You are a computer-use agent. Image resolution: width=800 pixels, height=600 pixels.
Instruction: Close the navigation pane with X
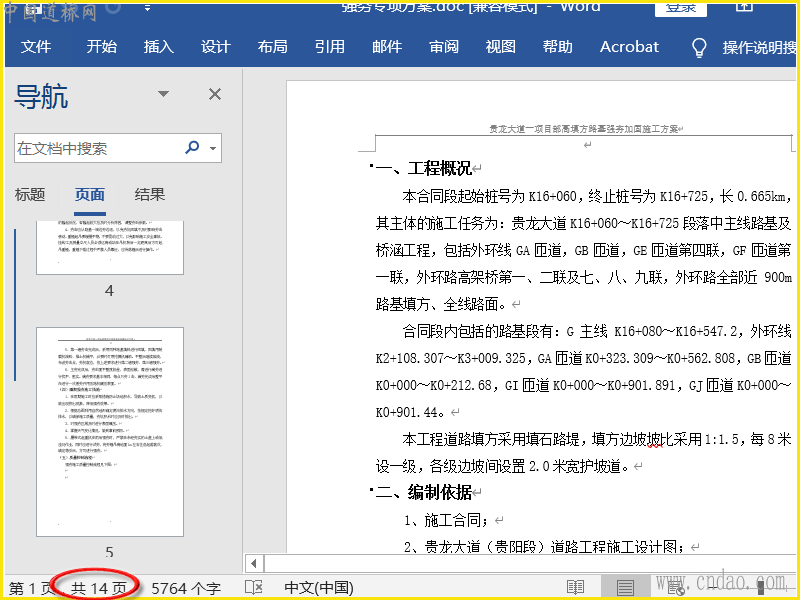[214, 94]
